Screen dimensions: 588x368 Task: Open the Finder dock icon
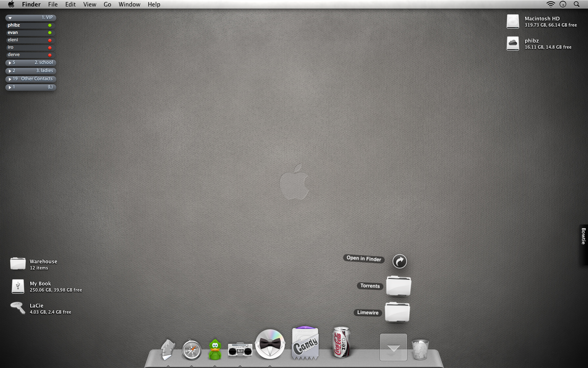pos(168,350)
